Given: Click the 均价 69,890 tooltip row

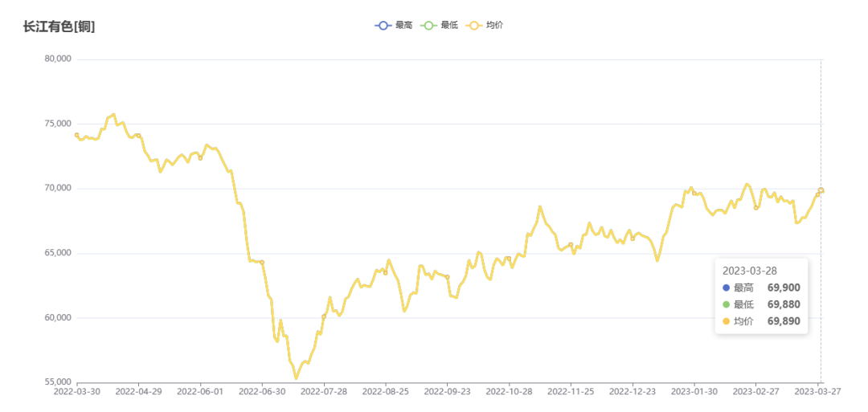Looking at the screenshot, I should click(761, 320).
